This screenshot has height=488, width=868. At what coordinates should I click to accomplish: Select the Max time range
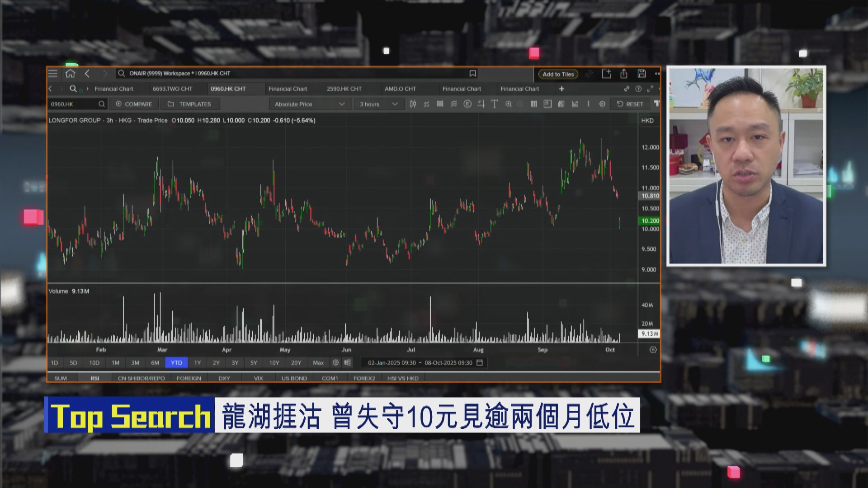click(318, 362)
